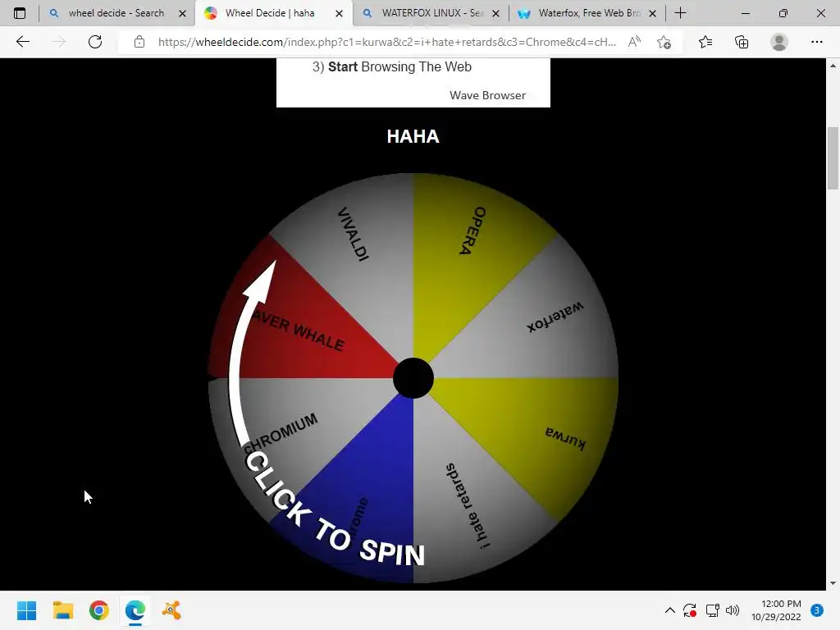This screenshot has height=630, width=840.
Task: Launch Google Chrome from taskbar
Action: click(x=99, y=610)
